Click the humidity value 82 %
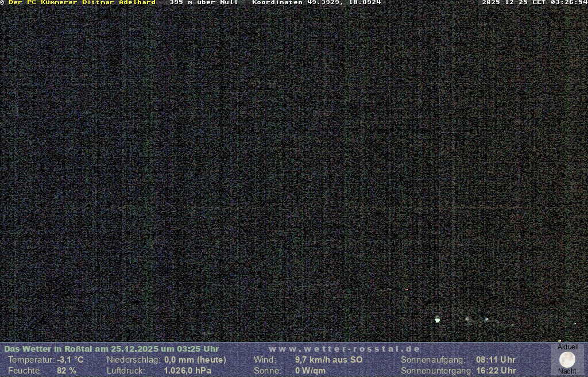This screenshot has height=377, width=588. pyautogui.click(x=66, y=371)
